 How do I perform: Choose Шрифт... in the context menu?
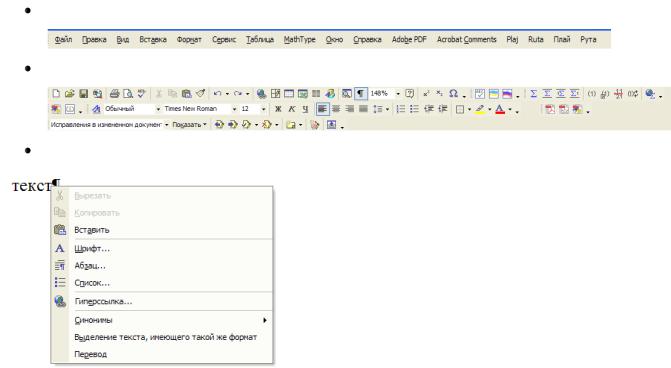162,249
